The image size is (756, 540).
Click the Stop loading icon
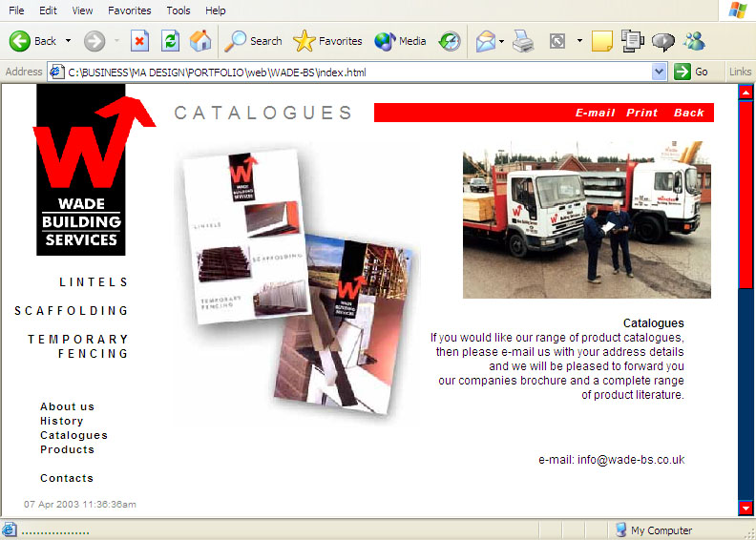139,41
